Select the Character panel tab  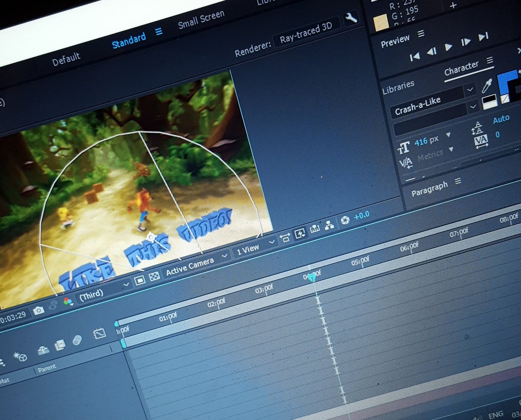(x=461, y=68)
